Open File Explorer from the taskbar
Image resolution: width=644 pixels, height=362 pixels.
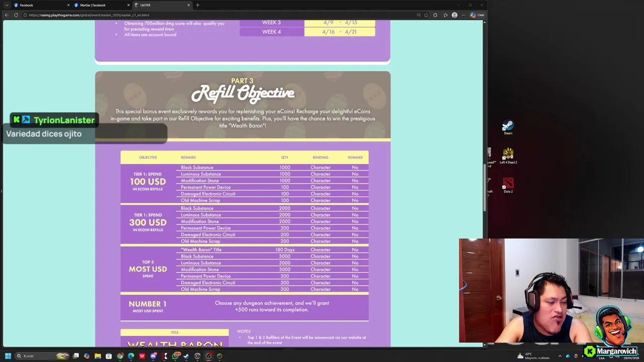[x=98, y=356]
